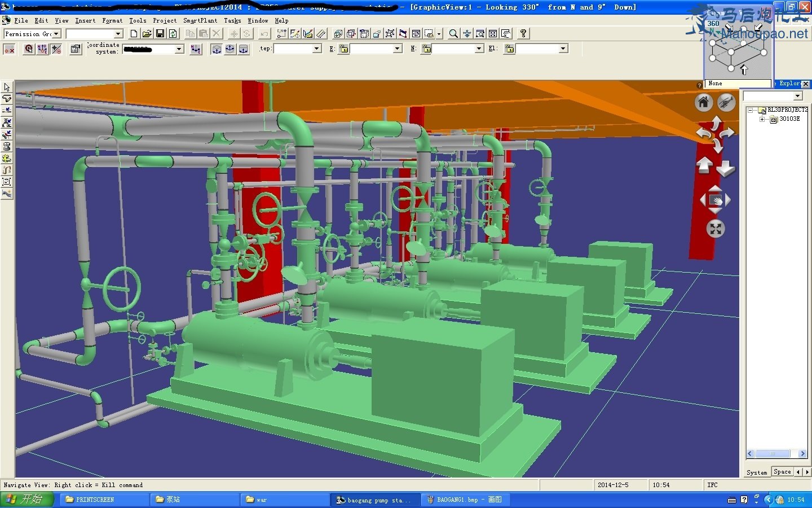
Task: Click the properties page icon beside Coordinate system
Action: (x=76, y=49)
